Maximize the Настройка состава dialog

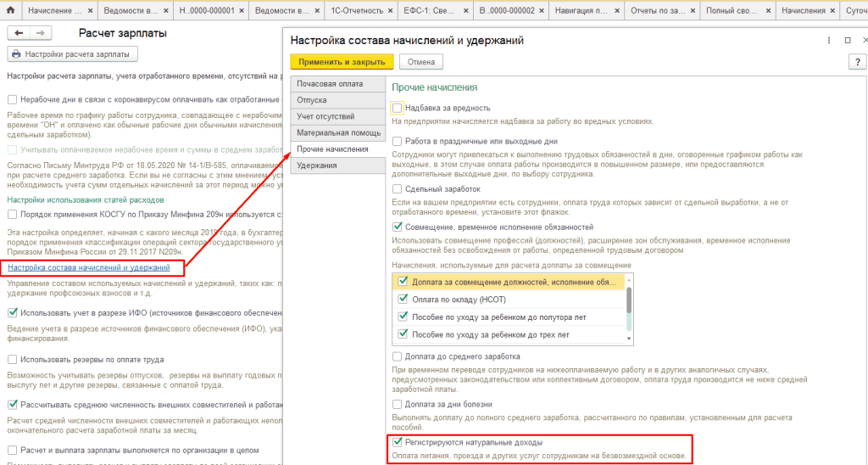point(848,41)
